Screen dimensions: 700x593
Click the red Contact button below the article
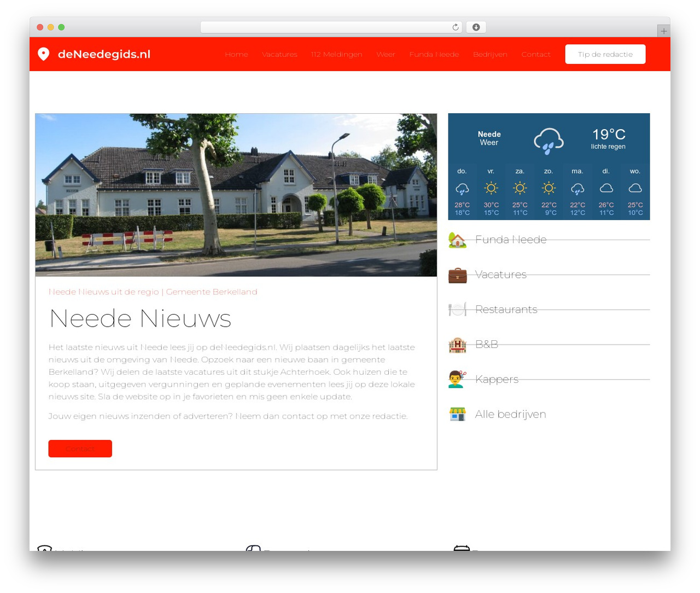click(x=80, y=449)
